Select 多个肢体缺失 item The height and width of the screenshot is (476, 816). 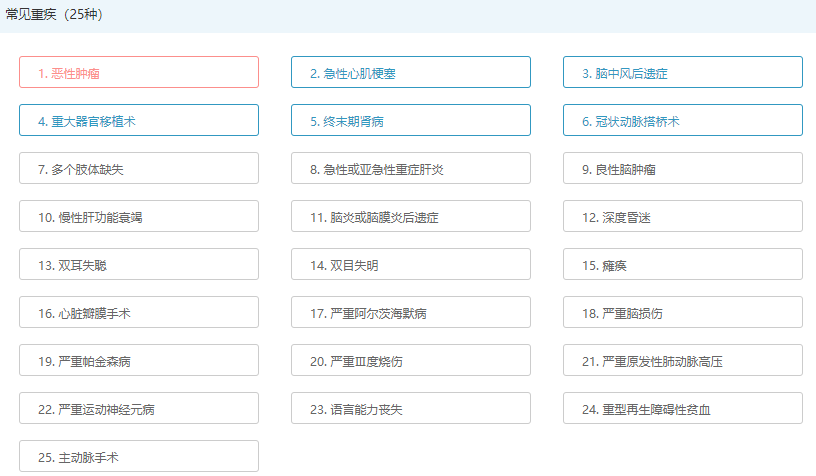click(x=138, y=169)
